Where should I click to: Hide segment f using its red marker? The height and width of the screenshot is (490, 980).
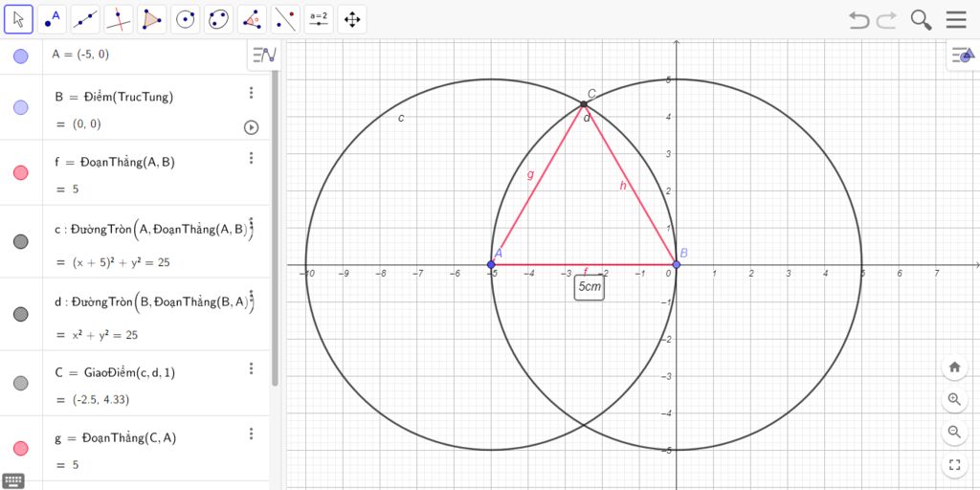pyautogui.click(x=21, y=172)
